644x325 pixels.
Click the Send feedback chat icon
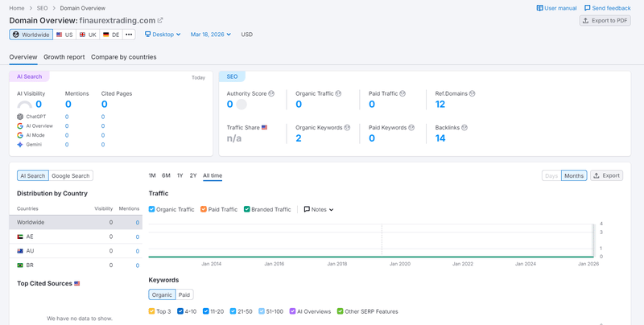(588, 8)
